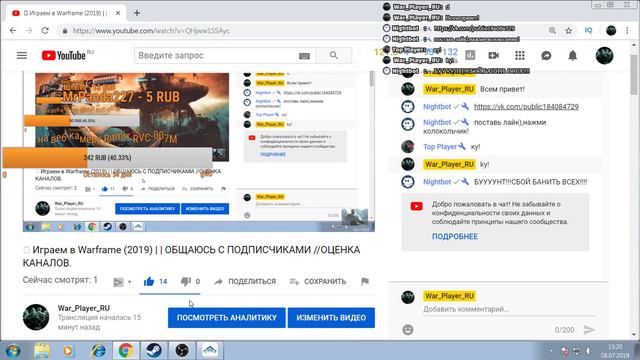Open Chrome profile avatar in toolbar
This screenshot has height=360, width=640.
(611, 31)
